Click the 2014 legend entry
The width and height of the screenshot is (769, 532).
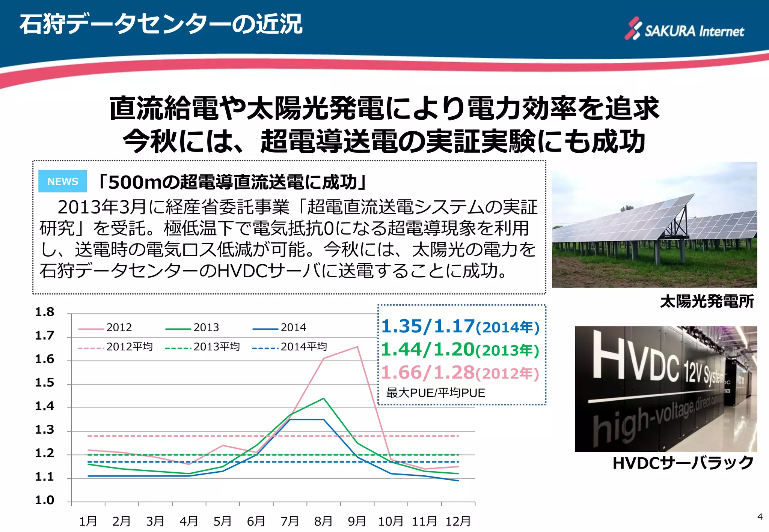click(279, 328)
